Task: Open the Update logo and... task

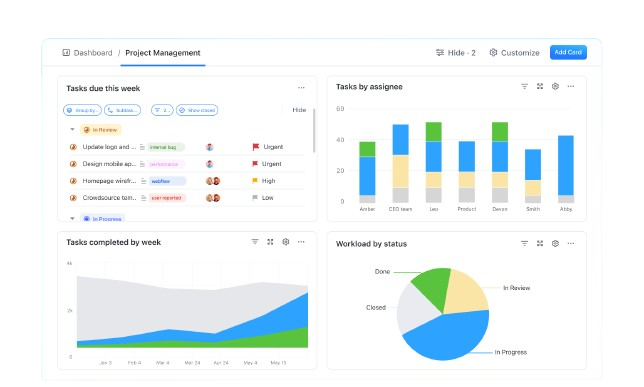Action: click(x=109, y=147)
